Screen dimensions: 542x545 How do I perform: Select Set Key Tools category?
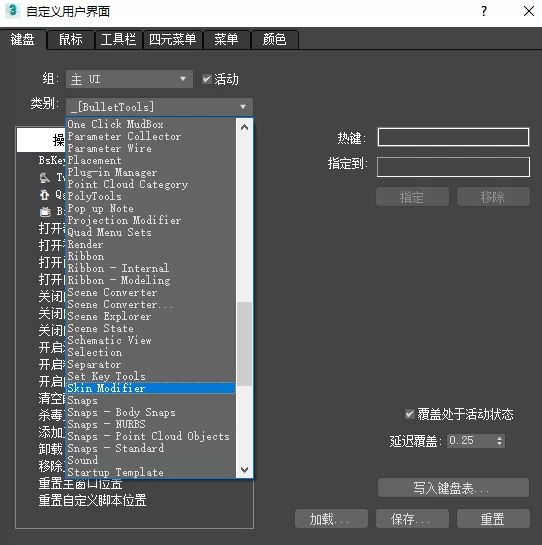tap(151, 376)
